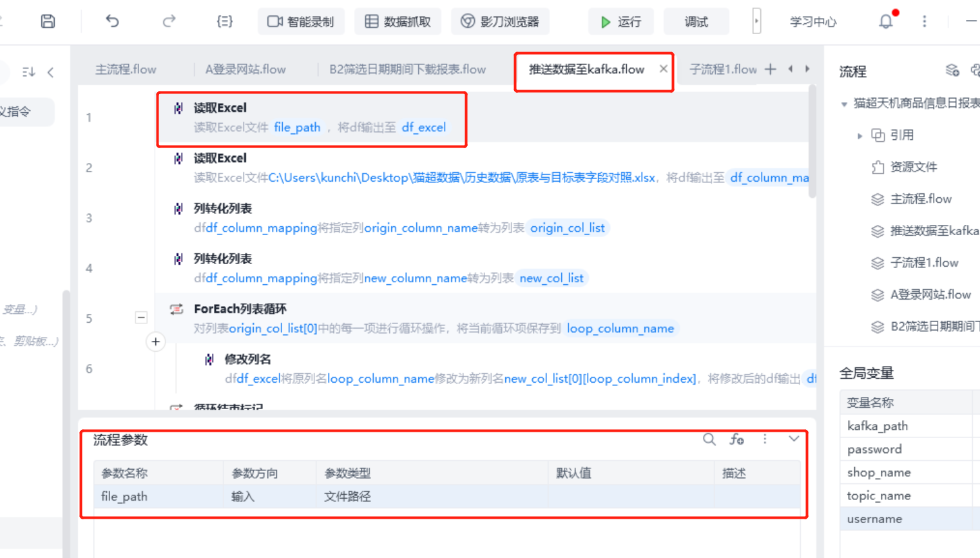This screenshot has height=558, width=980.
Task: Show earlier tabs with left arrow
Action: pos(791,69)
